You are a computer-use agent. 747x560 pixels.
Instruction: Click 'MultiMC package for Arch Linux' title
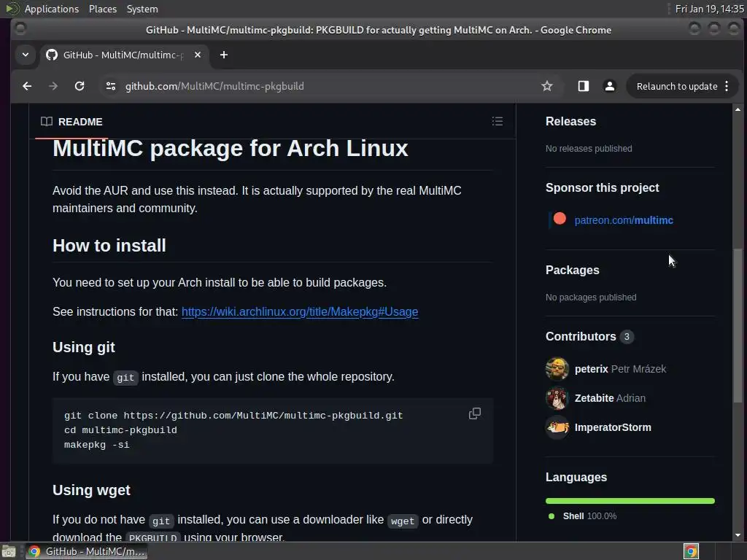[x=230, y=149]
